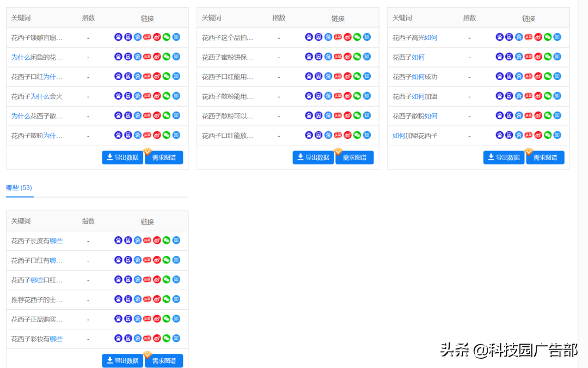This screenshot has height=368, width=588.
Task: Open 需求图谱 under the 花西子口红能放 table
Action: click(x=354, y=157)
